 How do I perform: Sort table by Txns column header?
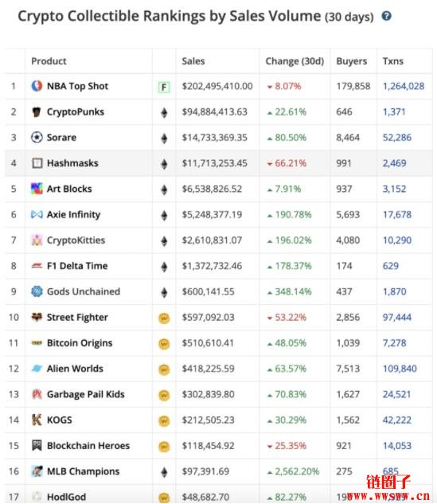point(392,61)
